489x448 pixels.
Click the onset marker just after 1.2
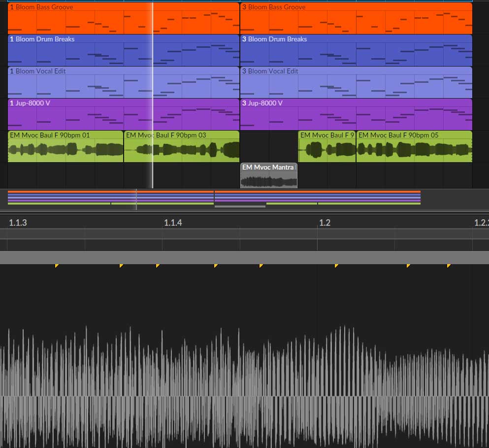(x=336, y=266)
